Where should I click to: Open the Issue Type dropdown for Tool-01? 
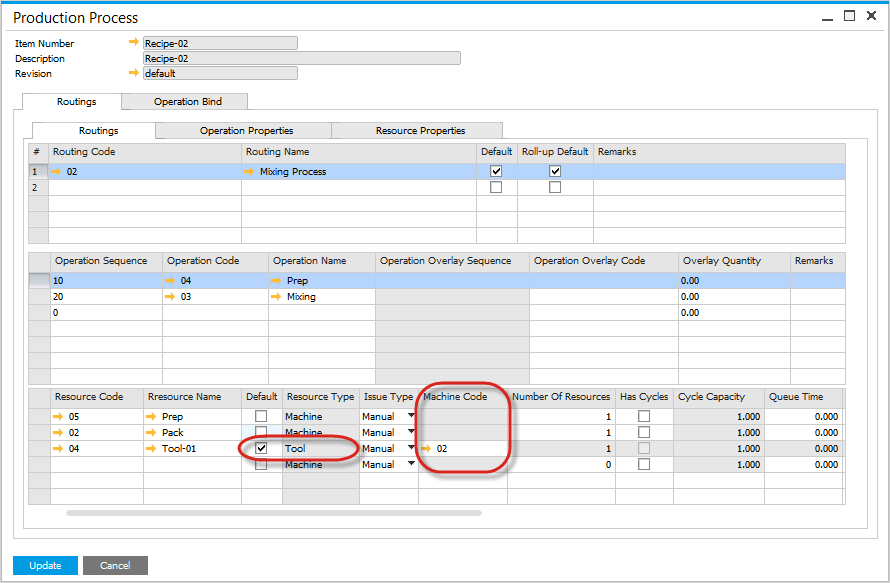point(410,448)
